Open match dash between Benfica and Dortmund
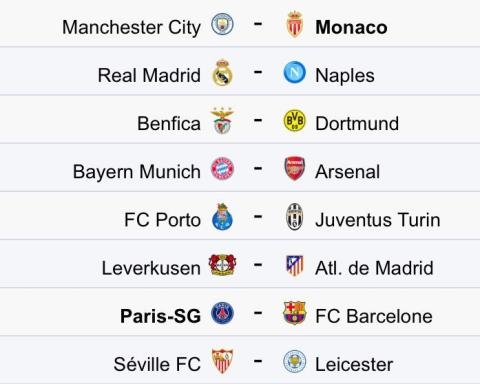The image size is (480, 384). (258, 120)
